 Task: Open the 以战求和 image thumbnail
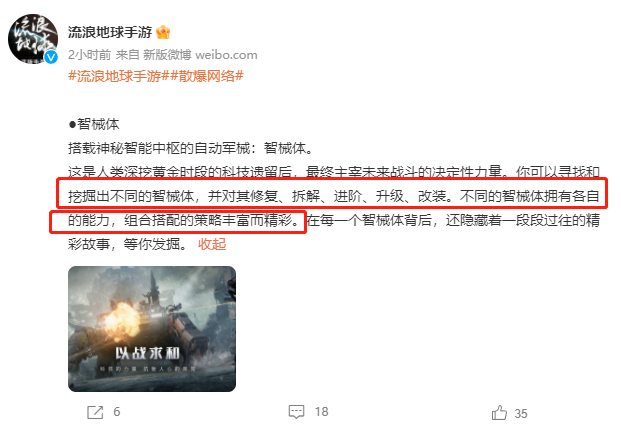click(152, 329)
